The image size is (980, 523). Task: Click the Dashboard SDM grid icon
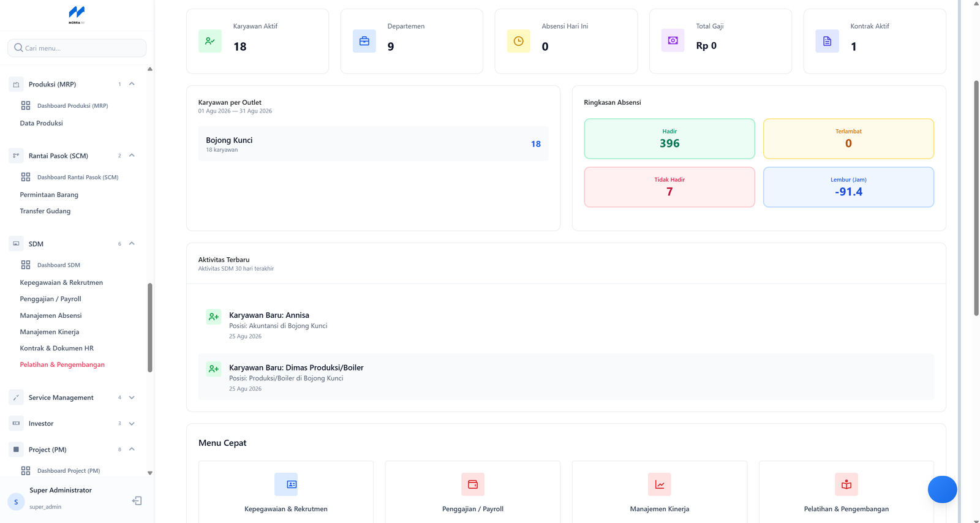tap(26, 265)
